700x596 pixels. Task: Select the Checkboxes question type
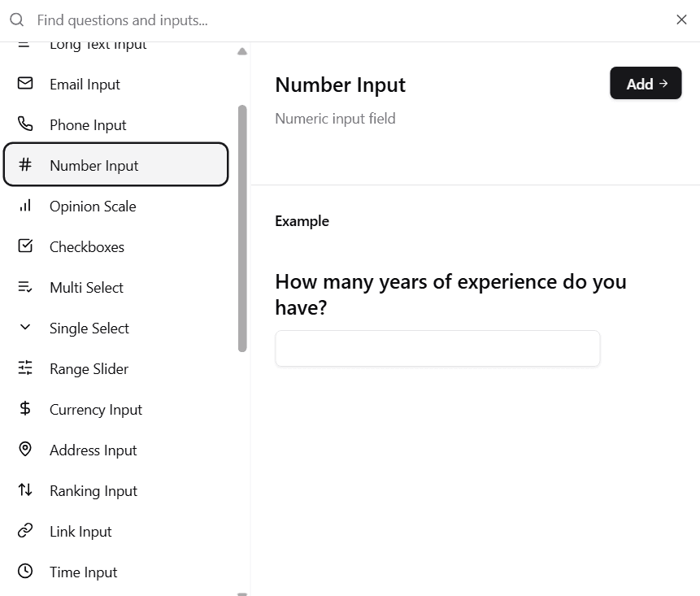click(87, 246)
